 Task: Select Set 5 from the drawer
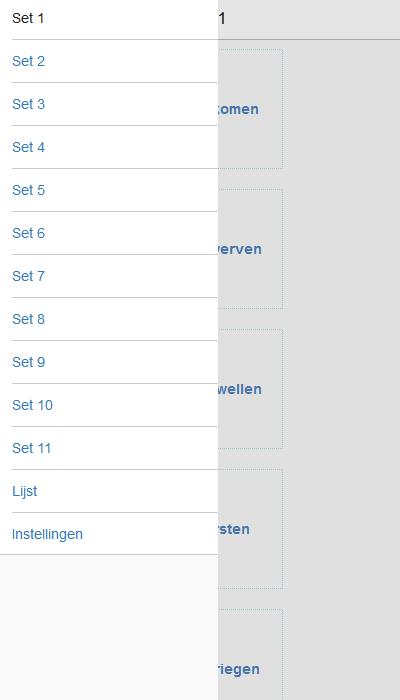click(109, 190)
